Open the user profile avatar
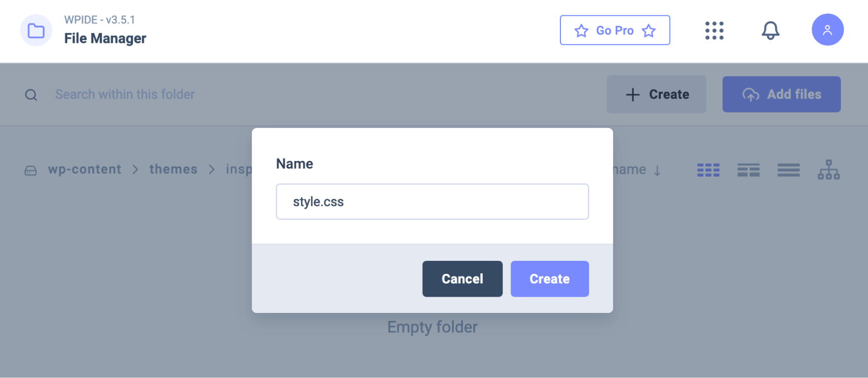 (x=827, y=30)
